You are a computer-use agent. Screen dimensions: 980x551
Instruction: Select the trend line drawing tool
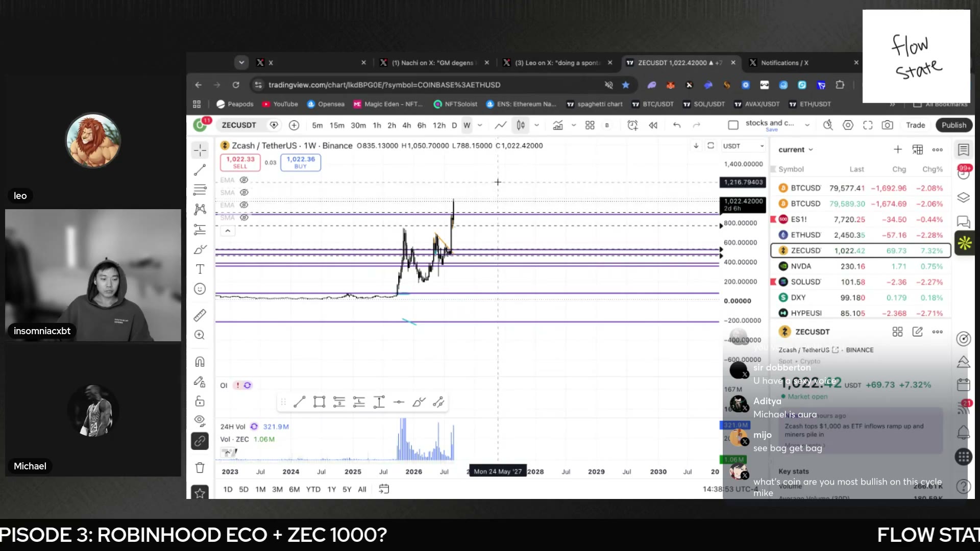[200, 170]
